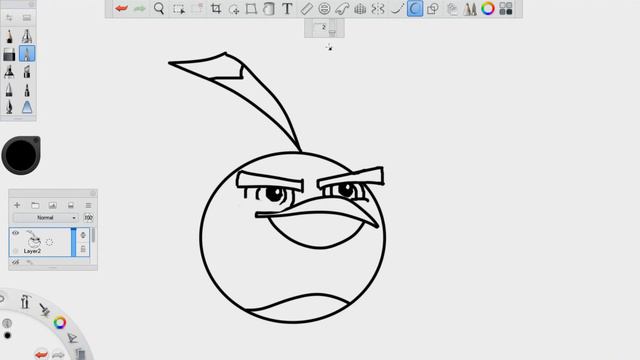Toggle the Symmetry tool
Viewport: 640px width, 360px height.
pos(378,9)
